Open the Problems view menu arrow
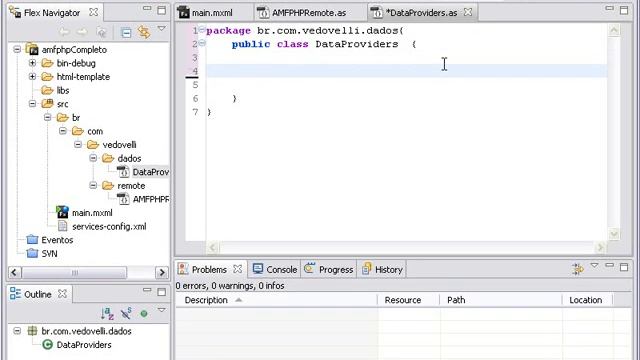Image resolution: width=640 pixels, height=360 pixels. tap(595, 266)
